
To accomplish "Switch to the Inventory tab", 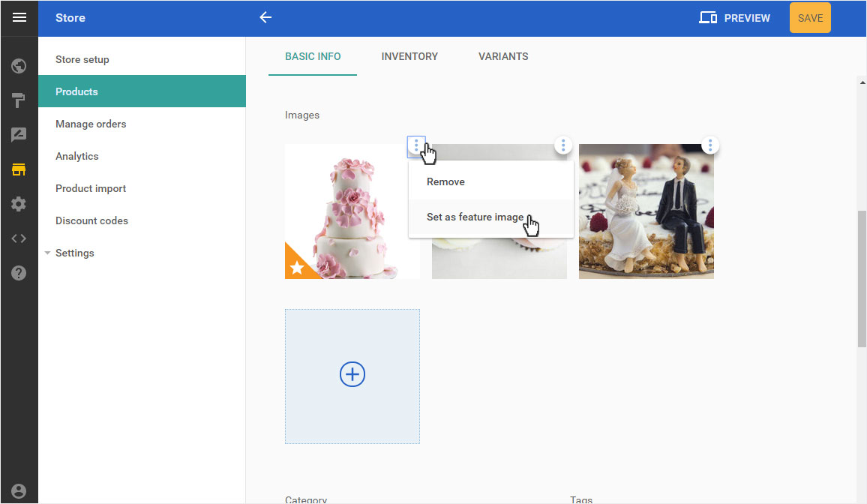I will pos(409,56).
